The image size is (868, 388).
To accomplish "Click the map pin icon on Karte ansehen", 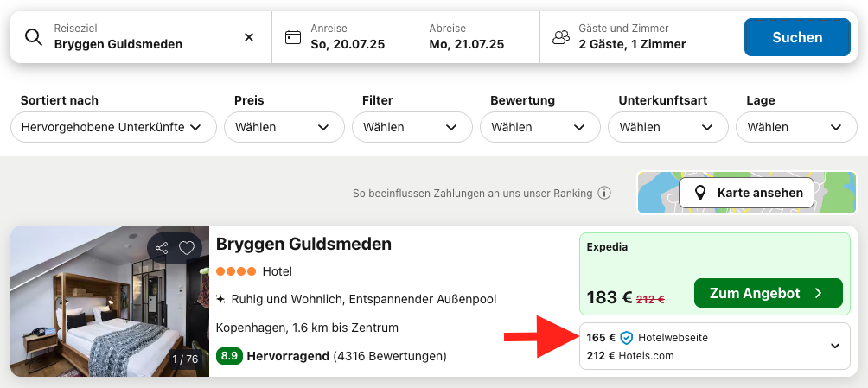I will click(x=700, y=194).
